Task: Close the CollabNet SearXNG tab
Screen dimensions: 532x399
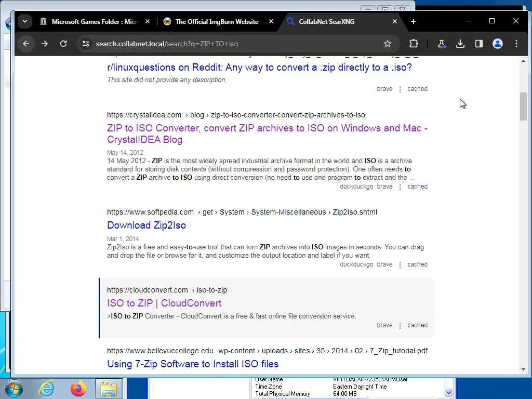Action: [x=395, y=21]
